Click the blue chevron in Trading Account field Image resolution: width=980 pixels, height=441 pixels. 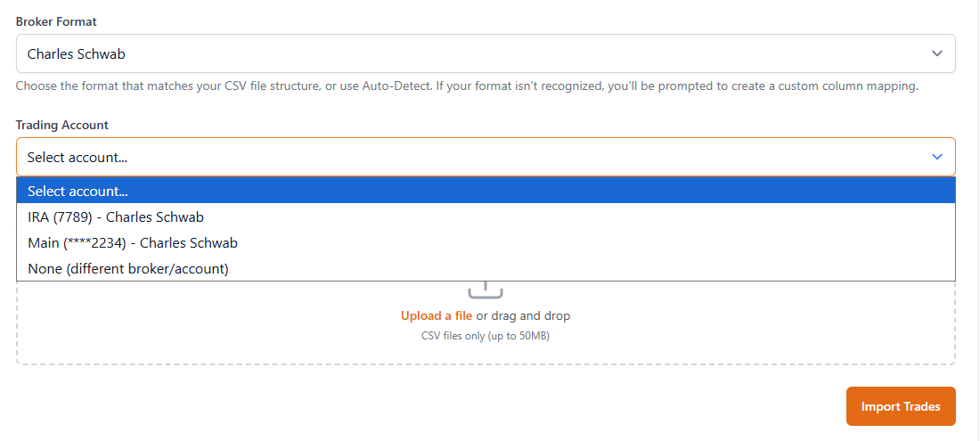pyautogui.click(x=937, y=157)
